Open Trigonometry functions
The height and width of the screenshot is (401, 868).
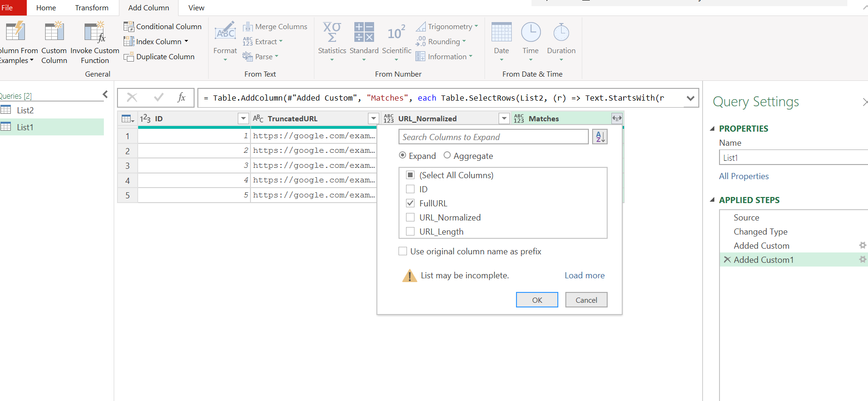coord(447,26)
